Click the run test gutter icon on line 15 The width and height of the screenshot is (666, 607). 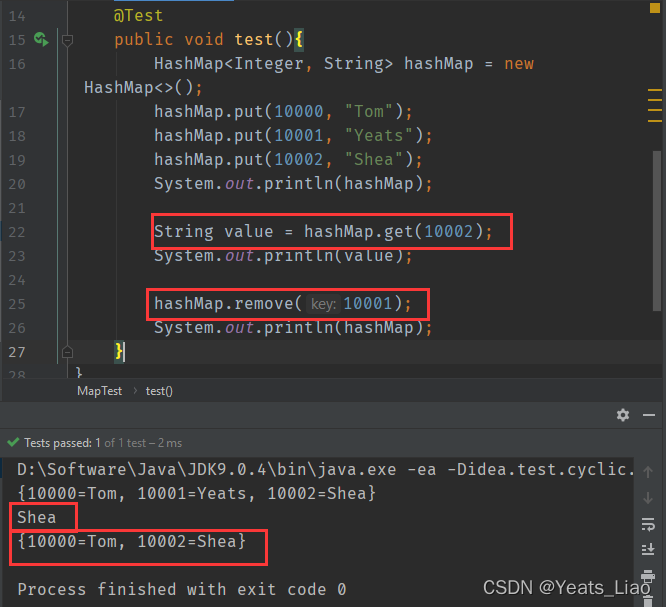41,40
